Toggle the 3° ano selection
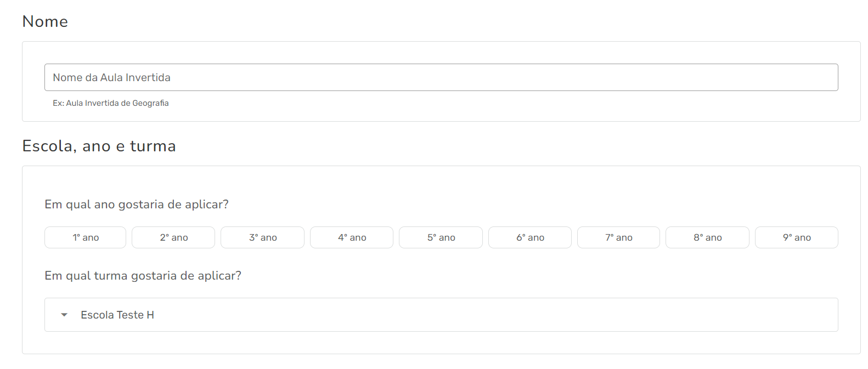 (263, 237)
